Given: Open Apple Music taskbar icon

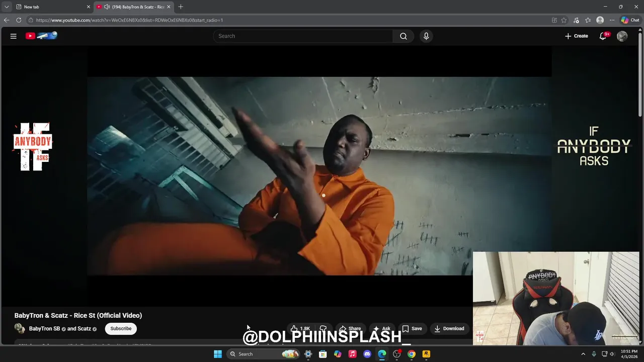Looking at the screenshot, I should 353,354.
